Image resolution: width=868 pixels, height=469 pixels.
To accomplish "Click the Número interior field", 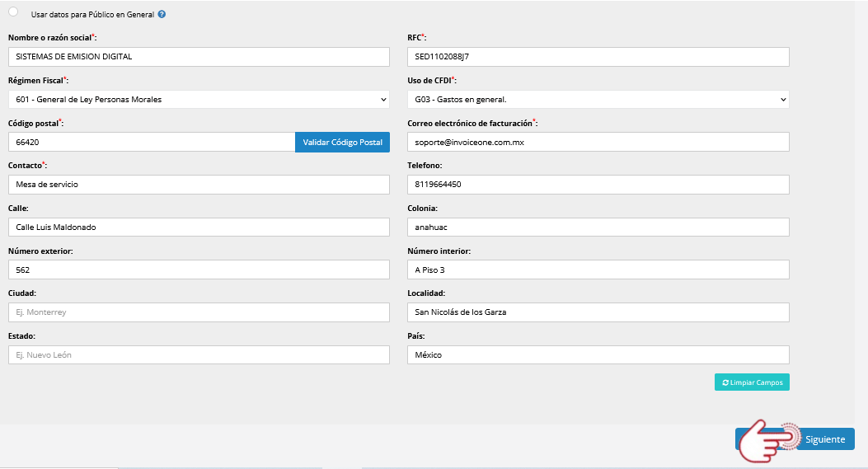I will (598, 270).
